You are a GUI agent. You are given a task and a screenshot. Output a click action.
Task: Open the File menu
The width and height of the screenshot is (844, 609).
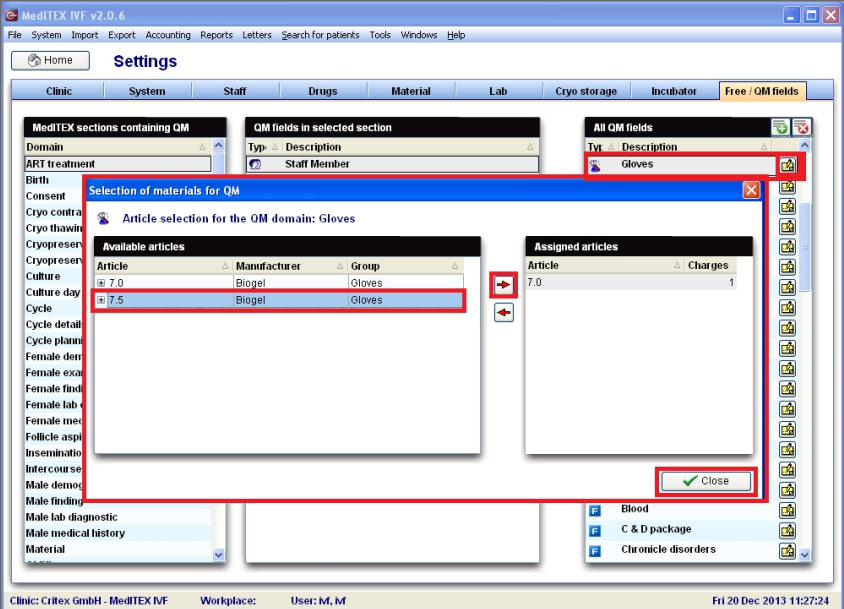(15, 35)
